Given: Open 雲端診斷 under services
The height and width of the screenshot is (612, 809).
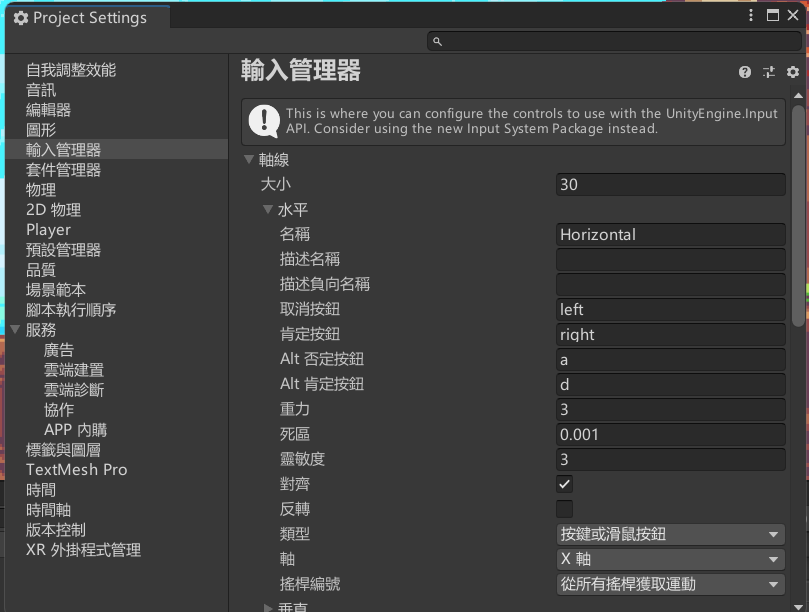Looking at the screenshot, I should (x=74, y=390).
